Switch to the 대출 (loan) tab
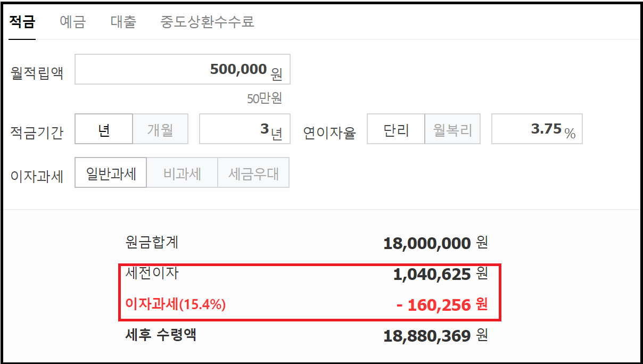The width and height of the screenshot is (643, 364). tap(123, 22)
